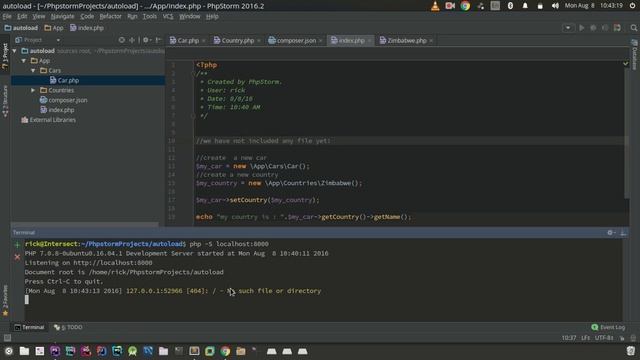Open the Refactor menu
Image resolution: width=640 pixels, height=360 pixels.
point(110,16)
